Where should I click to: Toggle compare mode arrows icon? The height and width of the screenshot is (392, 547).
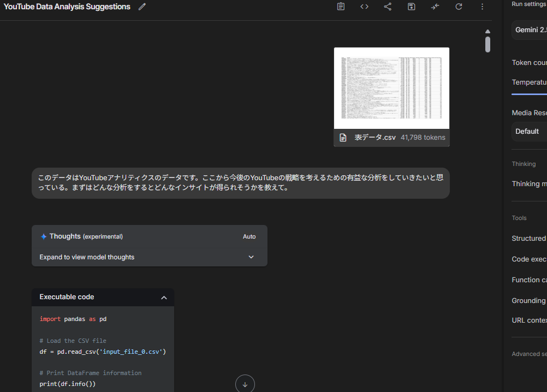pyautogui.click(x=435, y=7)
